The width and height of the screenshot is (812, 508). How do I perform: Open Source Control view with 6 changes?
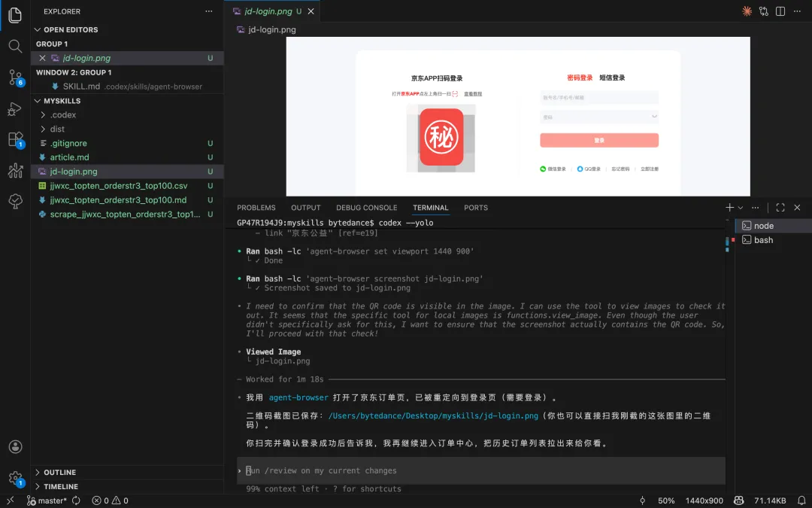(15, 77)
